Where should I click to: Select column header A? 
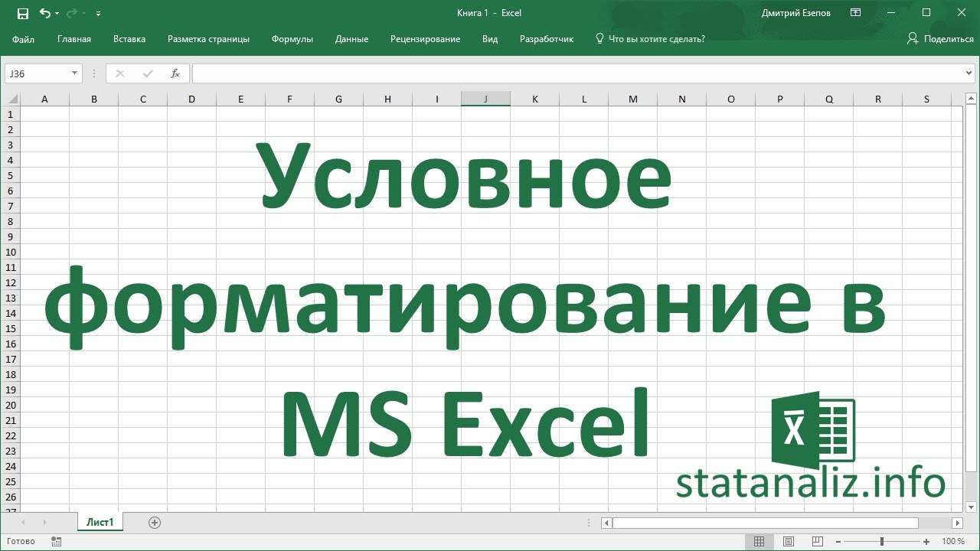(x=44, y=99)
